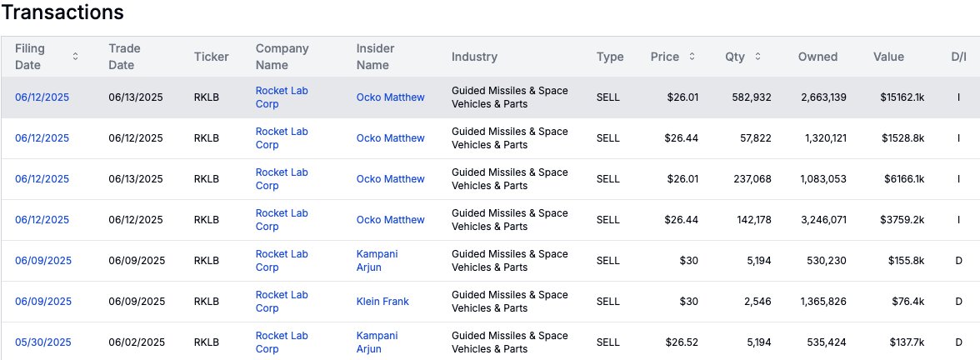
Task: Click the 237,068 quantity cell
Action: pyautogui.click(x=752, y=178)
